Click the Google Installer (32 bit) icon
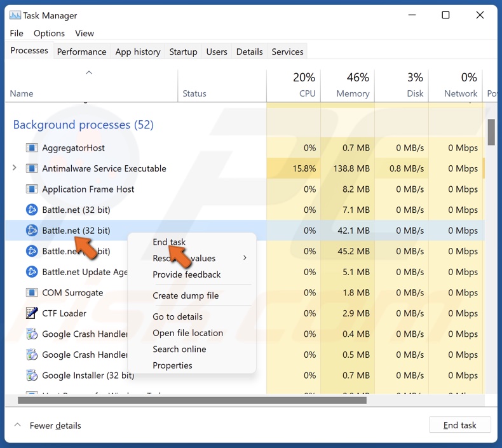 click(x=32, y=376)
